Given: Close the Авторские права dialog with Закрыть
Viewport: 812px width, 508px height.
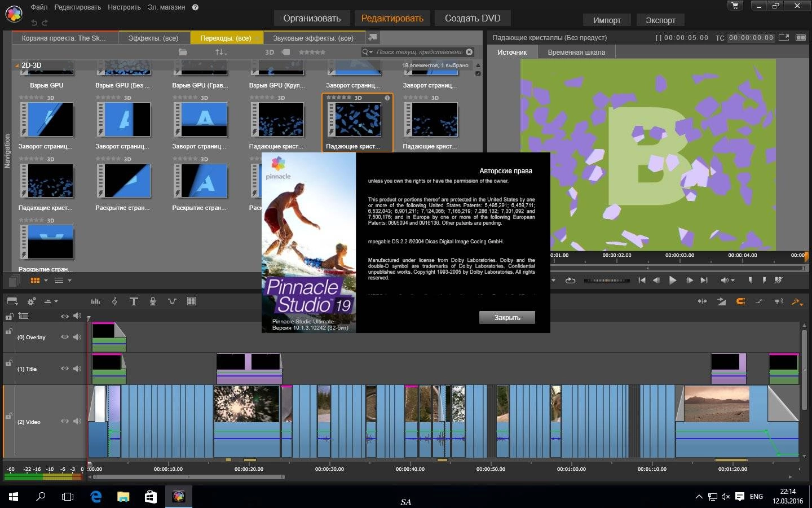Looking at the screenshot, I should point(507,317).
